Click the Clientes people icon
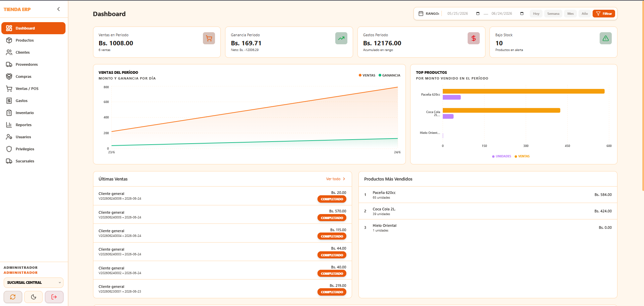644x306 pixels. pos(9,52)
